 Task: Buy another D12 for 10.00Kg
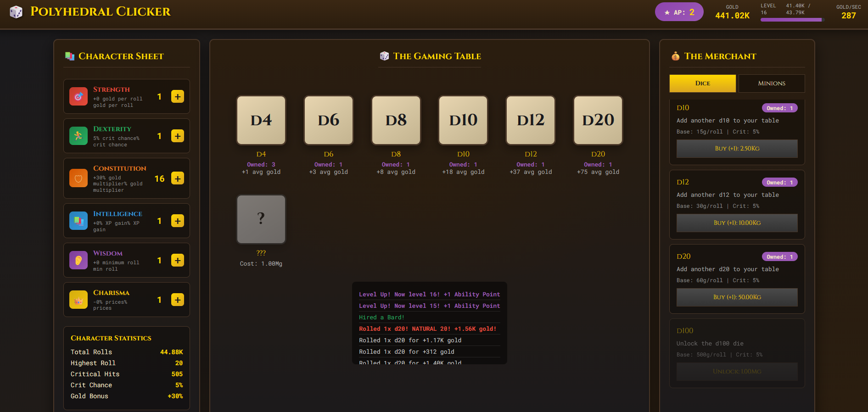(x=737, y=223)
